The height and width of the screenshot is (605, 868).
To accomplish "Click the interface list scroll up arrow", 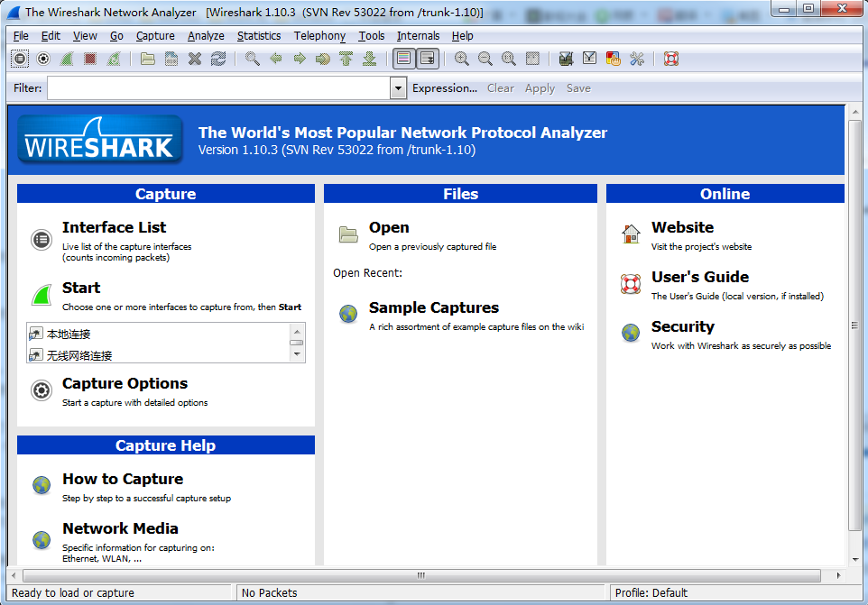I will (x=297, y=331).
